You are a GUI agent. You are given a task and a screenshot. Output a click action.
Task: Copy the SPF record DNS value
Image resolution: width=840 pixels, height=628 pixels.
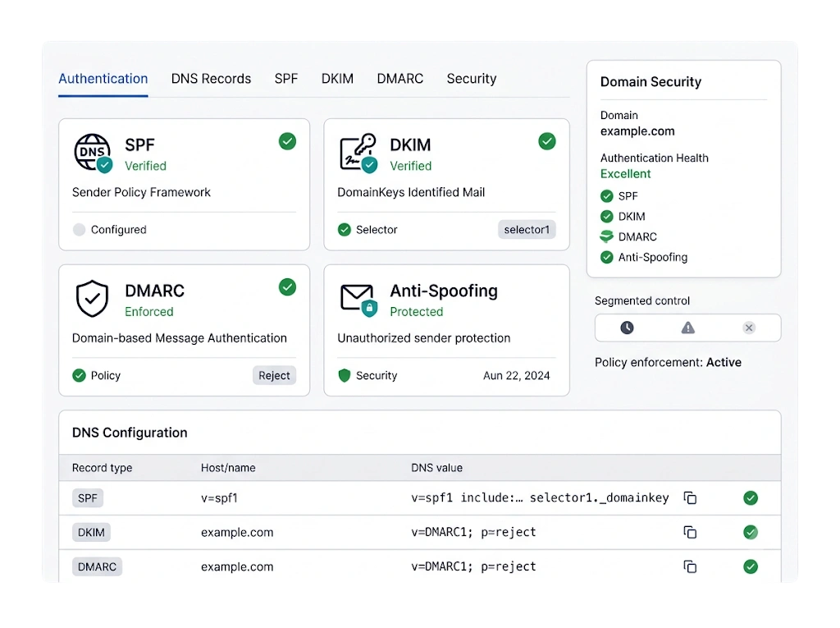pyautogui.click(x=690, y=497)
